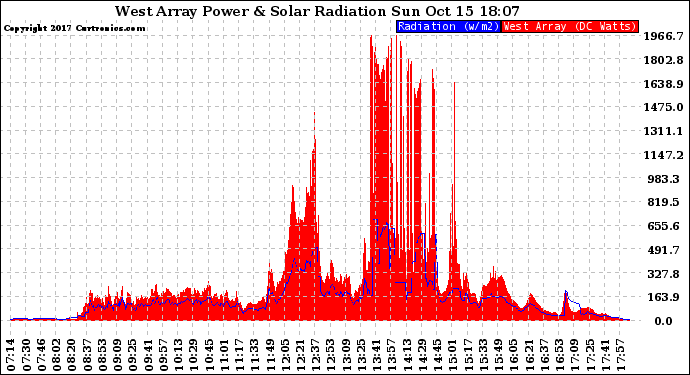The image size is (690, 375).
Task: Click the 14:29 time label
Action: click(x=422, y=355)
